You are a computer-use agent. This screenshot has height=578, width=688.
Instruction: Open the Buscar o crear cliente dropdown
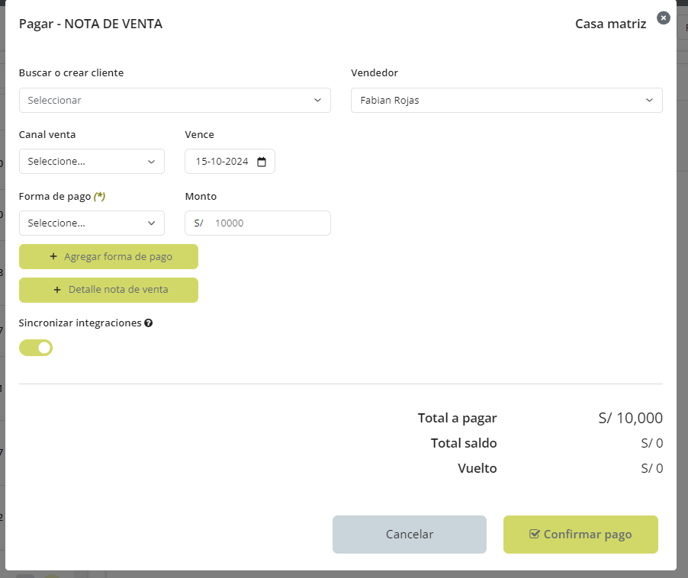[175, 101]
